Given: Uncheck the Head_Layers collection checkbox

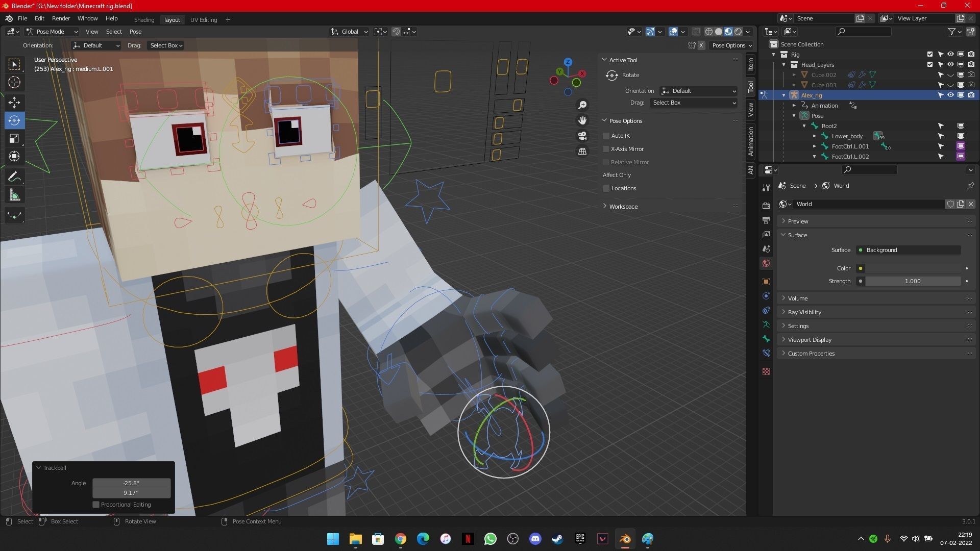Looking at the screenshot, I should (x=930, y=64).
